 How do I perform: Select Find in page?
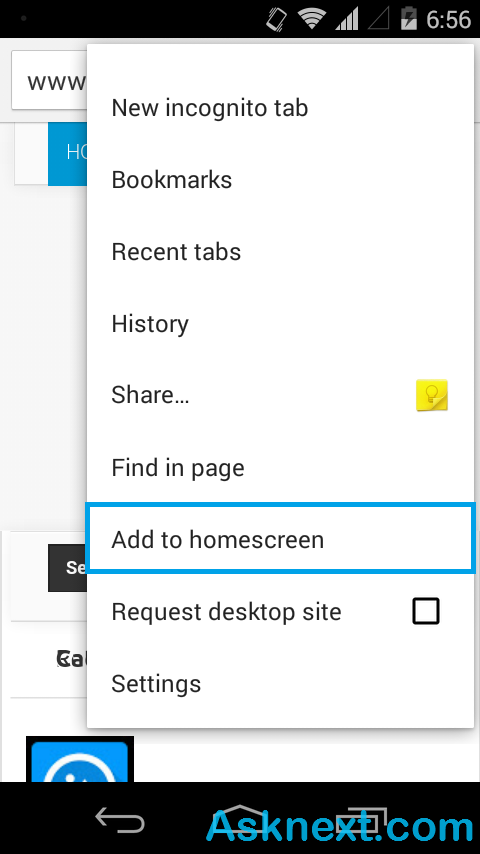(x=281, y=467)
